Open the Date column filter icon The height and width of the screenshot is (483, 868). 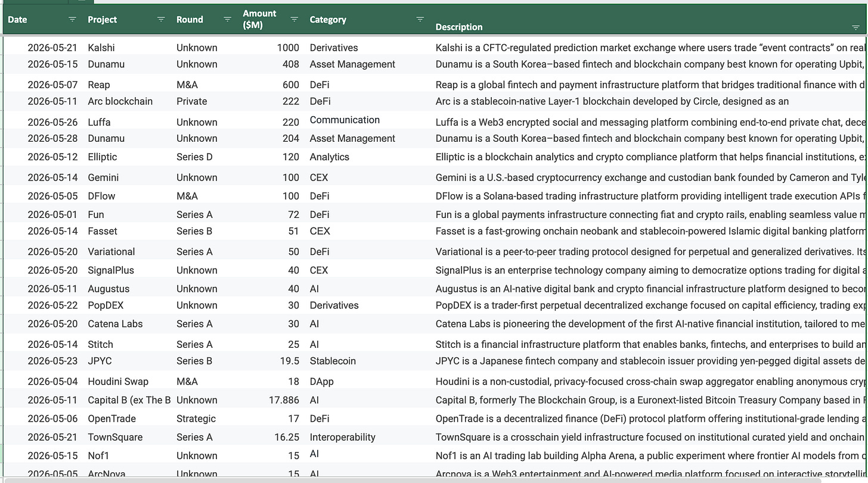coord(72,19)
